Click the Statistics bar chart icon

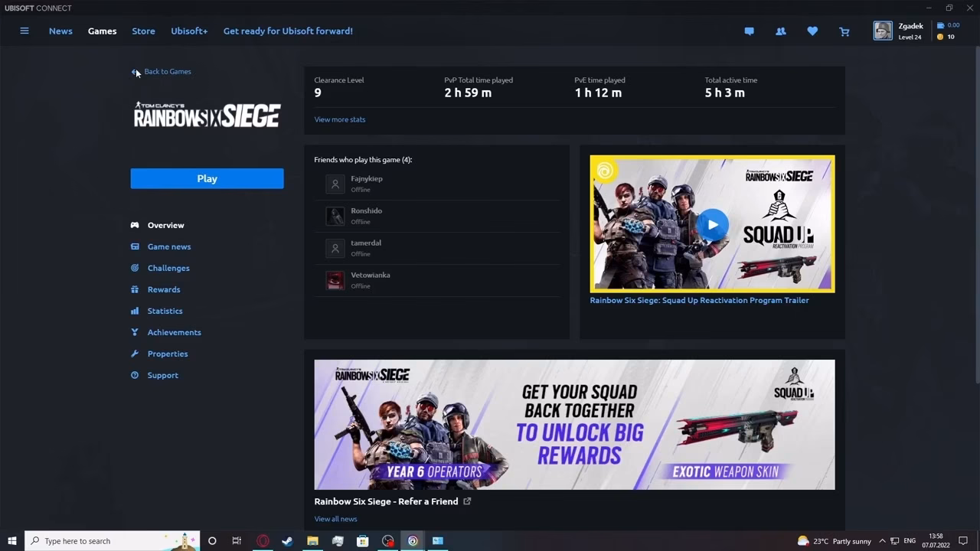click(x=135, y=311)
